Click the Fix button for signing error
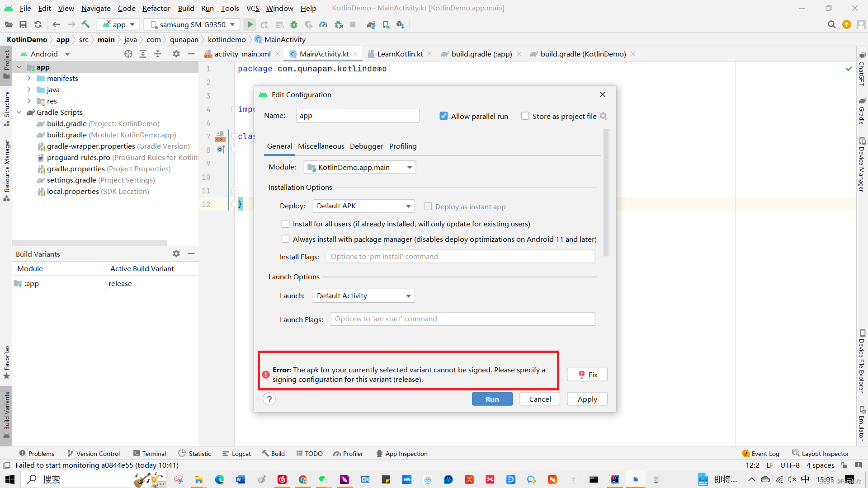 point(587,375)
